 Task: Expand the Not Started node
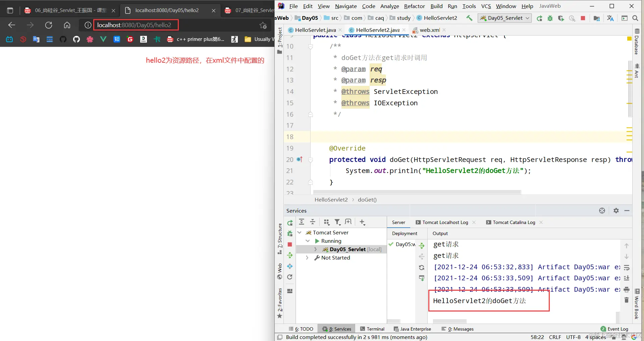(308, 258)
